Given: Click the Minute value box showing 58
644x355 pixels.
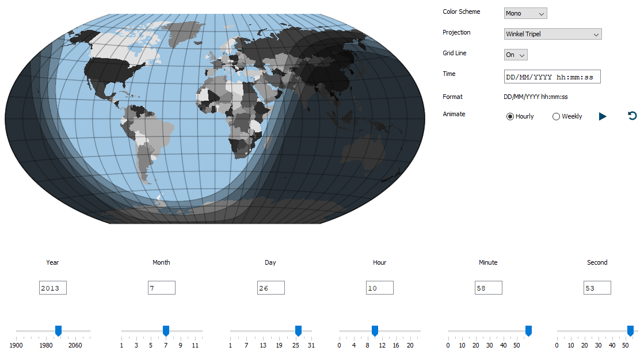Looking at the screenshot, I should point(489,288).
